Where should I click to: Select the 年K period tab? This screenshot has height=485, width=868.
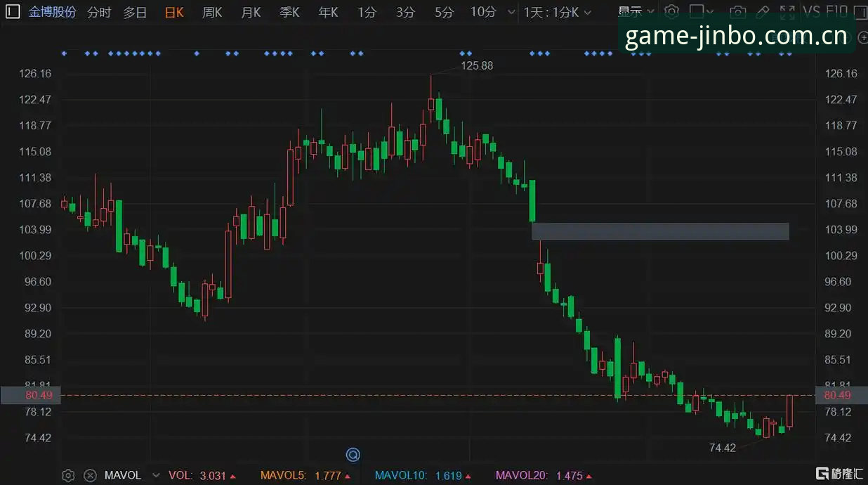328,12
